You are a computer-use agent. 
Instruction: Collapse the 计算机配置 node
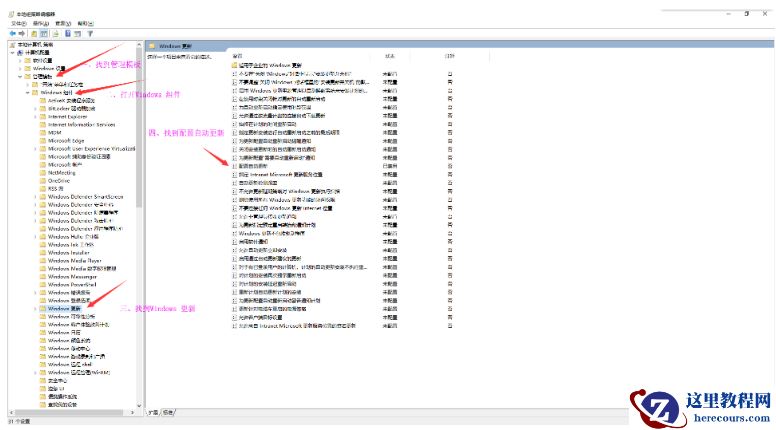click(x=12, y=52)
